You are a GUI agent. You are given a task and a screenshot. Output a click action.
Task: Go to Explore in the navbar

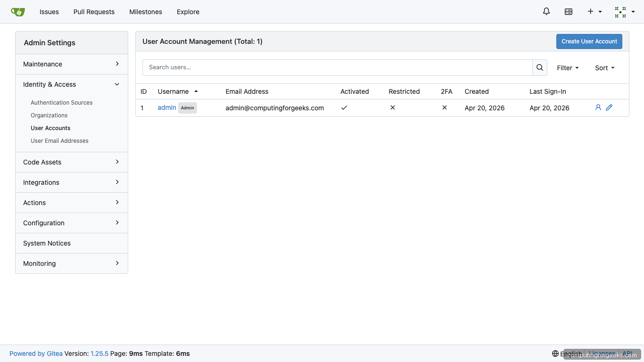188,12
